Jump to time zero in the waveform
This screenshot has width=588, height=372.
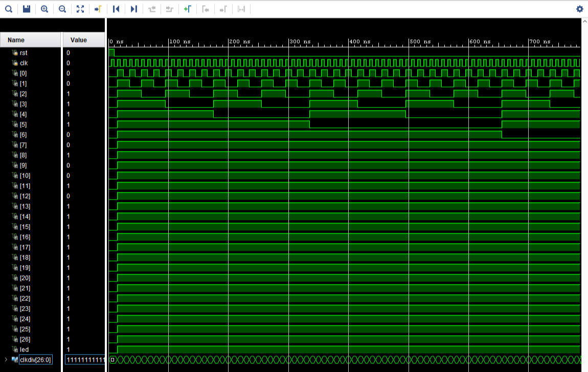pos(116,9)
